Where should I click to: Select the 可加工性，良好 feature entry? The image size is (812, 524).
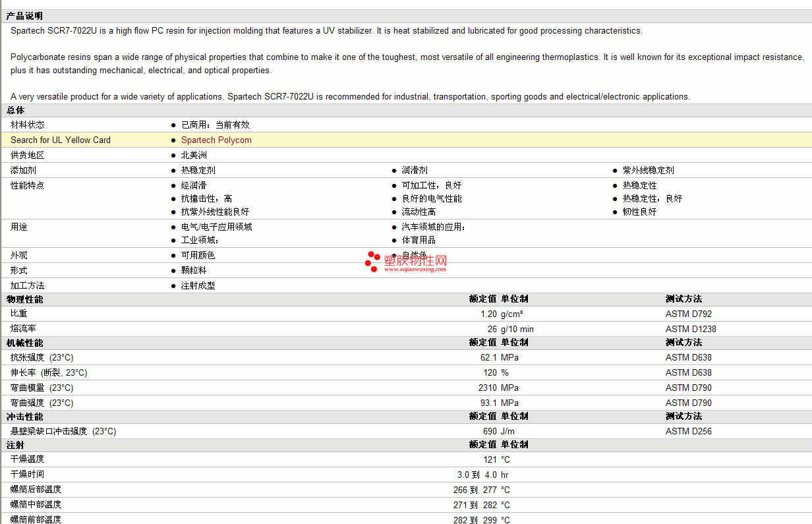pos(432,185)
